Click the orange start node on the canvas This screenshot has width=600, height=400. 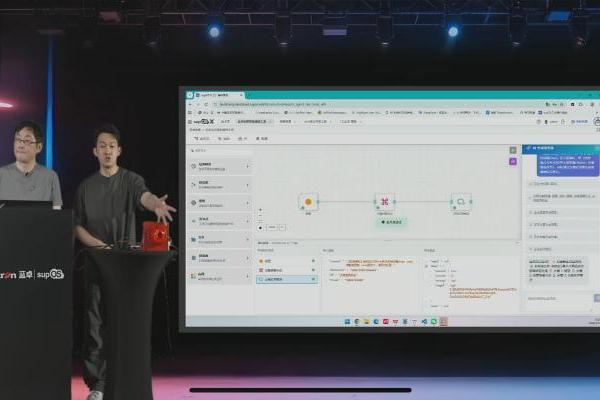point(308,202)
